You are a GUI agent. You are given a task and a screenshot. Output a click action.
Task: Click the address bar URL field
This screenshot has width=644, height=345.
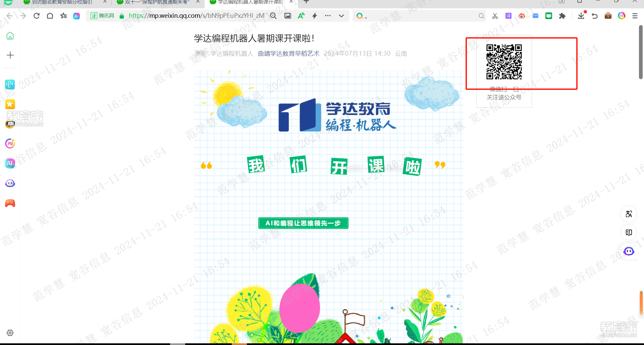click(198, 16)
